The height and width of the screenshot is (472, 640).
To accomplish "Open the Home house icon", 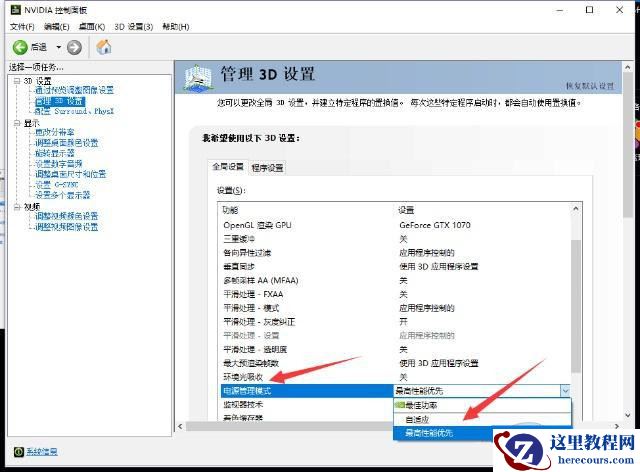I will pos(104,47).
